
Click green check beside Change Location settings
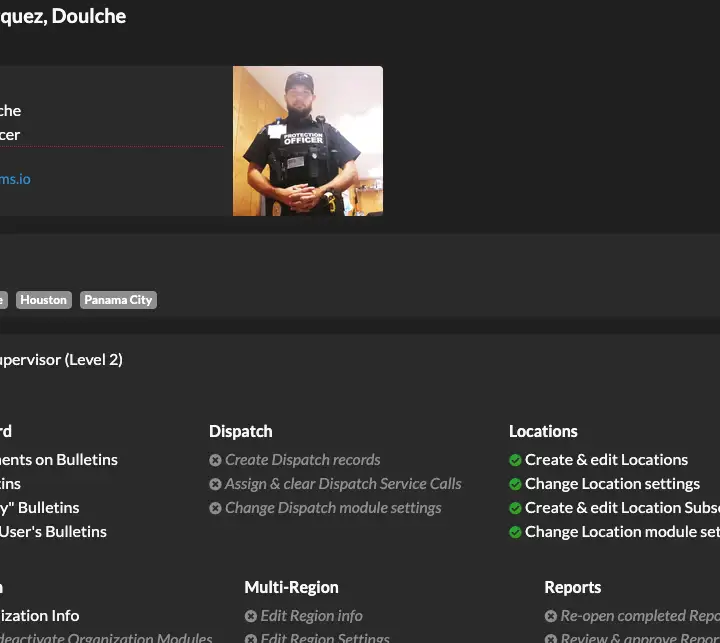point(515,484)
